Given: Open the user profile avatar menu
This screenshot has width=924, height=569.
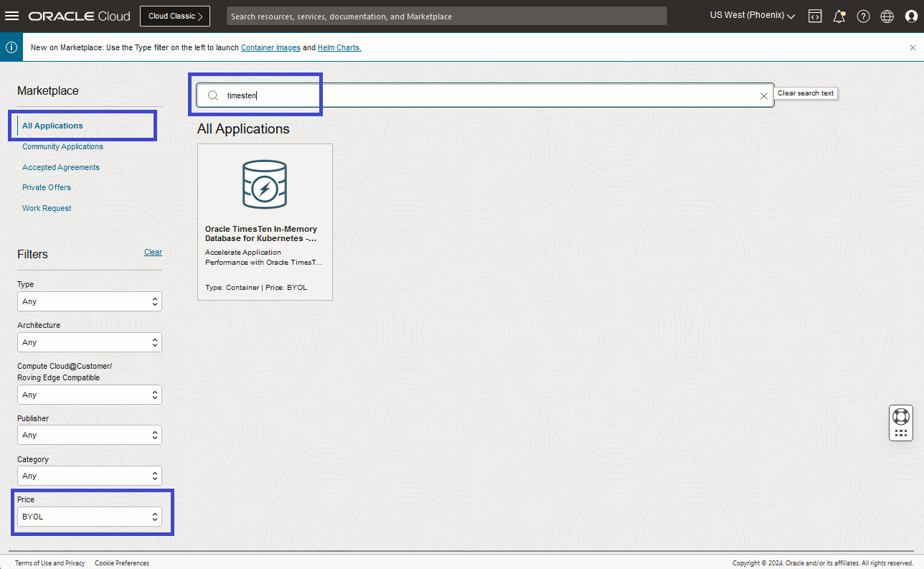Looking at the screenshot, I should click(911, 17).
